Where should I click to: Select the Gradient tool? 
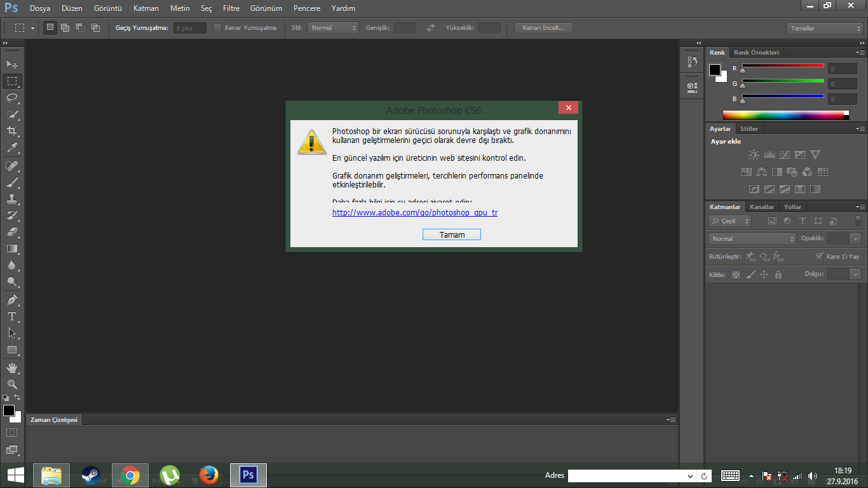coord(12,248)
